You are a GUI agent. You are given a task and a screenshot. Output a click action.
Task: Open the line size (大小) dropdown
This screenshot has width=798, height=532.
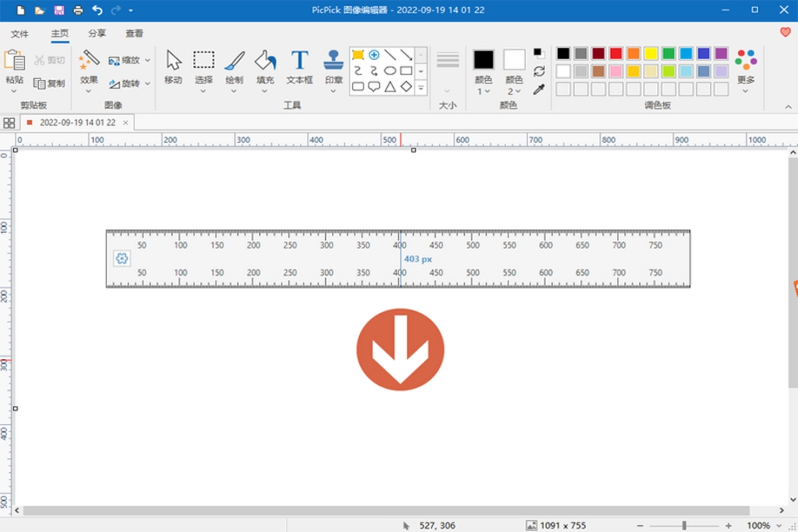(x=447, y=90)
